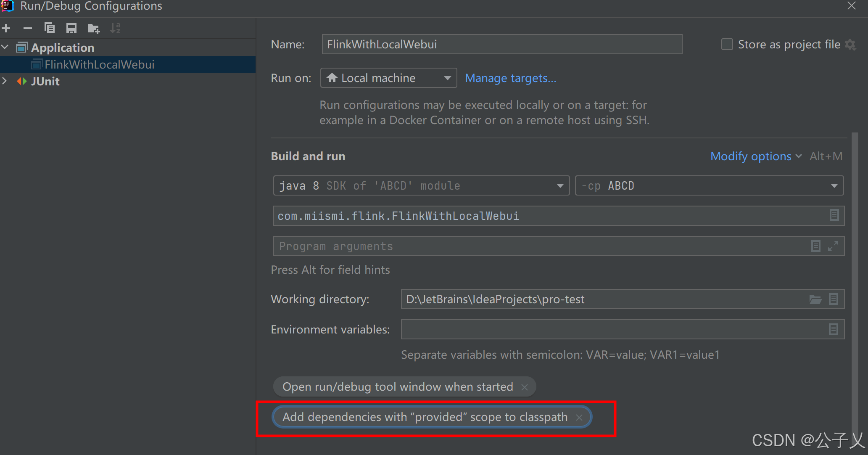
Task: Enable Store as project file checkbox
Action: (x=727, y=45)
